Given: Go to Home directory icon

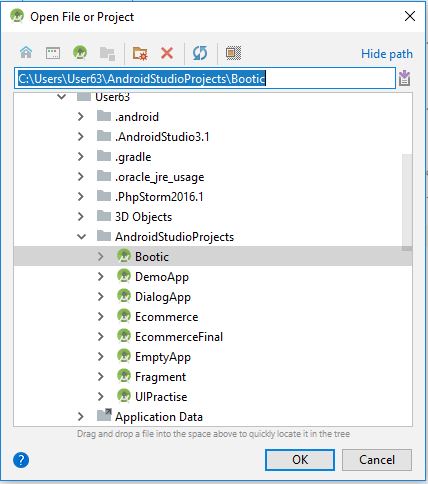Looking at the screenshot, I should pyautogui.click(x=26, y=53).
